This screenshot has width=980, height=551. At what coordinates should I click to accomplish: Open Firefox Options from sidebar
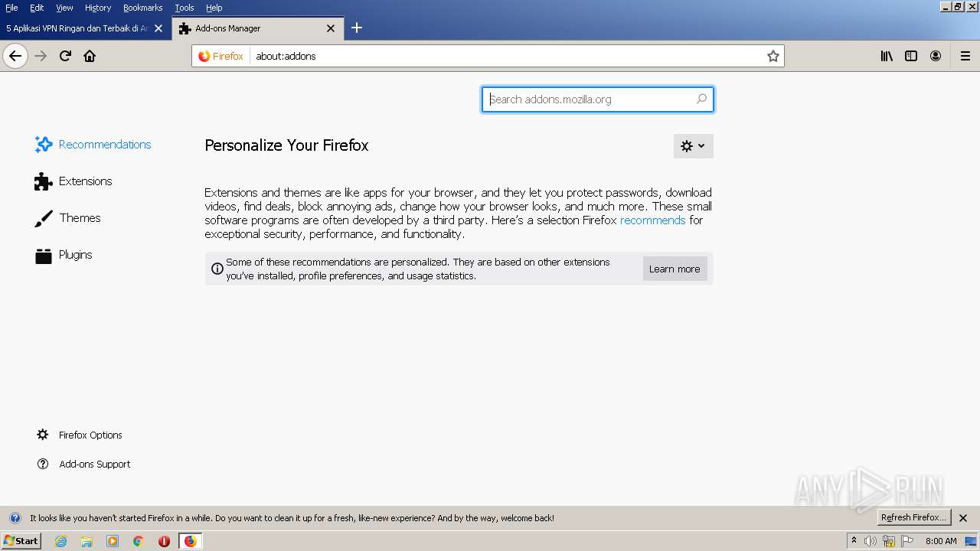(x=80, y=435)
